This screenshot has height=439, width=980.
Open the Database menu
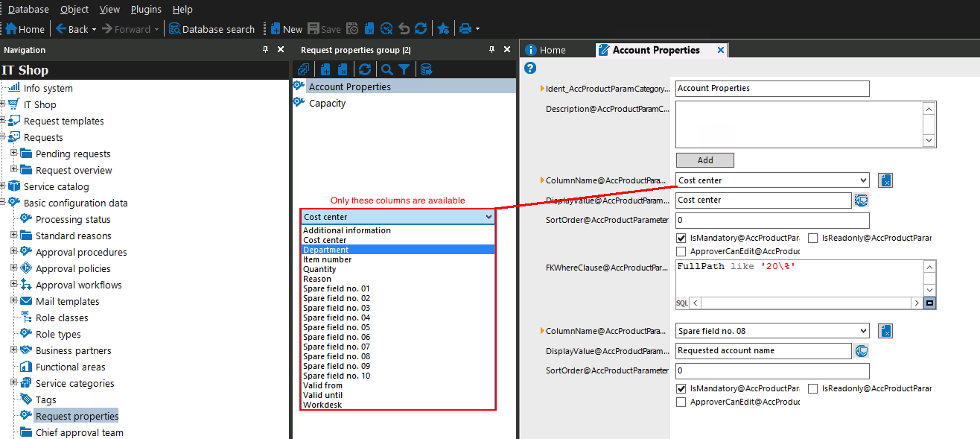[28, 9]
